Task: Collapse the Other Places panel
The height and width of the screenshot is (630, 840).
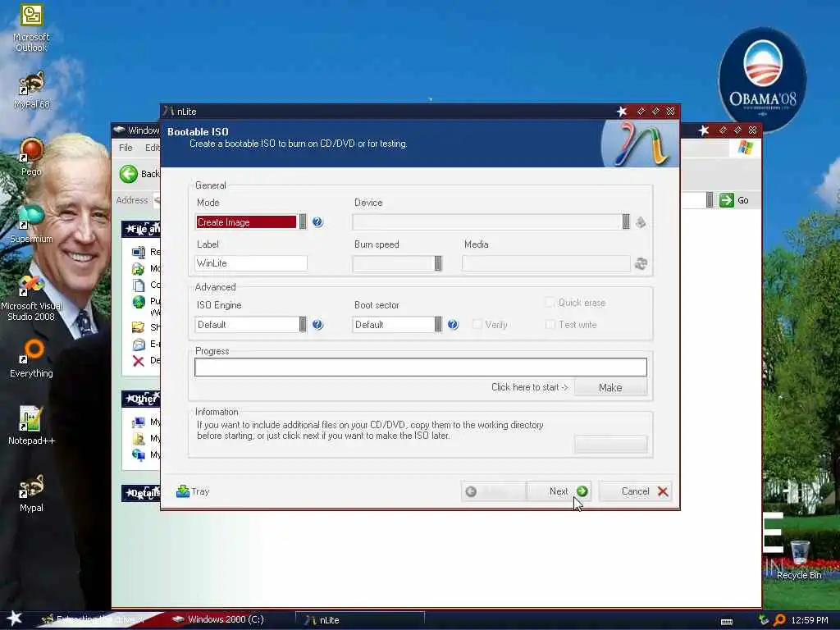Action: point(141,399)
